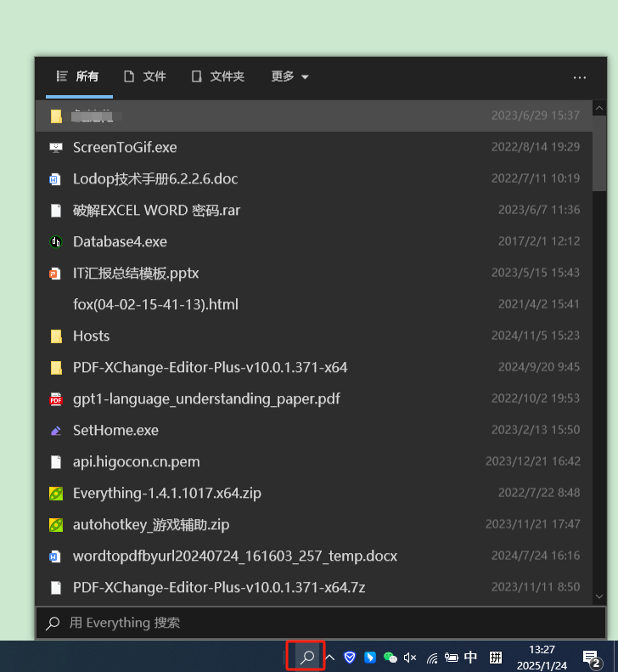618x672 pixels.
Task: Open the Wi-Fi network tray icon
Action: click(x=432, y=658)
